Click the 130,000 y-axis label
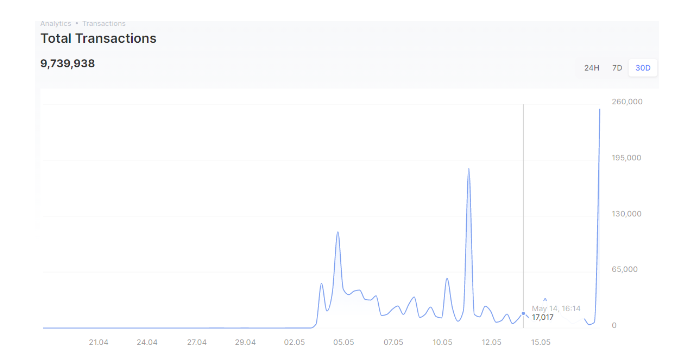 tap(626, 214)
